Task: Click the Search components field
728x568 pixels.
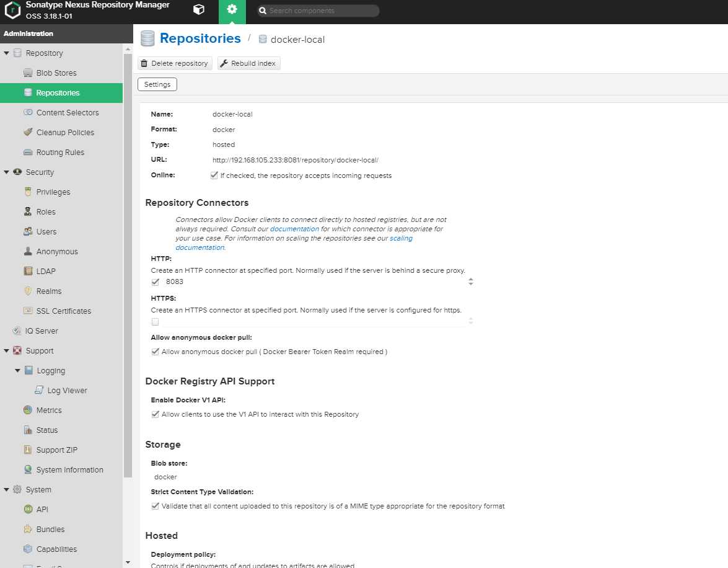Action: 318,10
